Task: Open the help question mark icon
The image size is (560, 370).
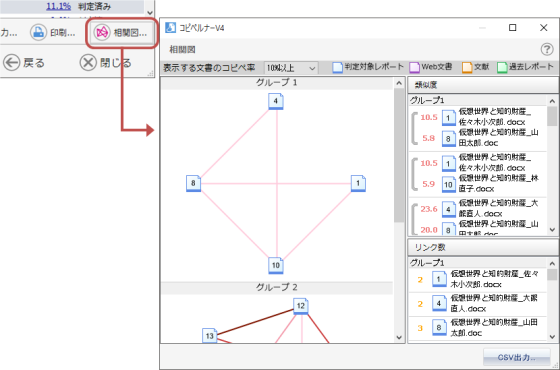Action: point(547,49)
